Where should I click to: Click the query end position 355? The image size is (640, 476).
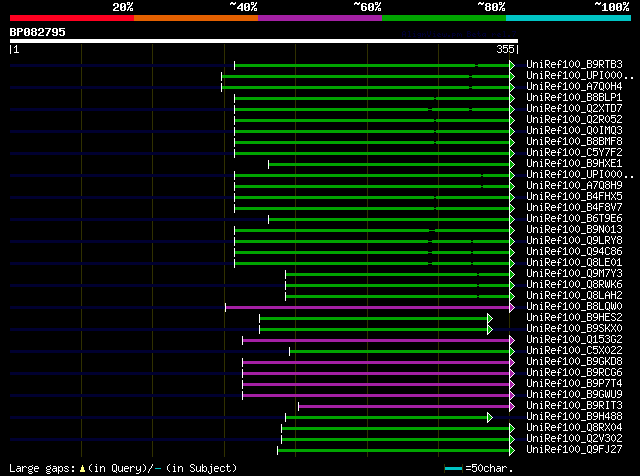point(505,49)
